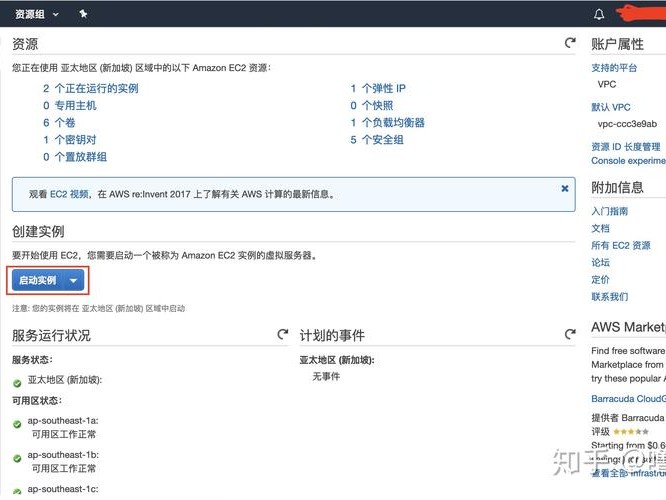The width and height of the screenshot is (666, 500).
Task: Open 0 个置放群组 link
Action: (75, 157)
